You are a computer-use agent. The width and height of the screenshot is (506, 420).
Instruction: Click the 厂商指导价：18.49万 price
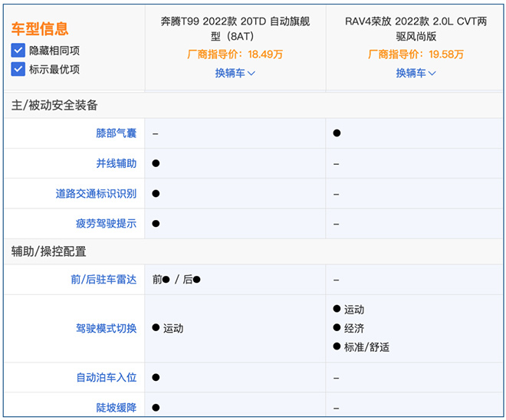[235, 54]
